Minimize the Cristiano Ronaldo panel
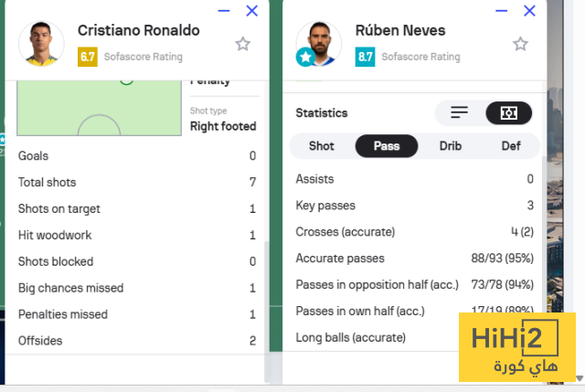Screen dimensions: 585x392 [225, 11]
